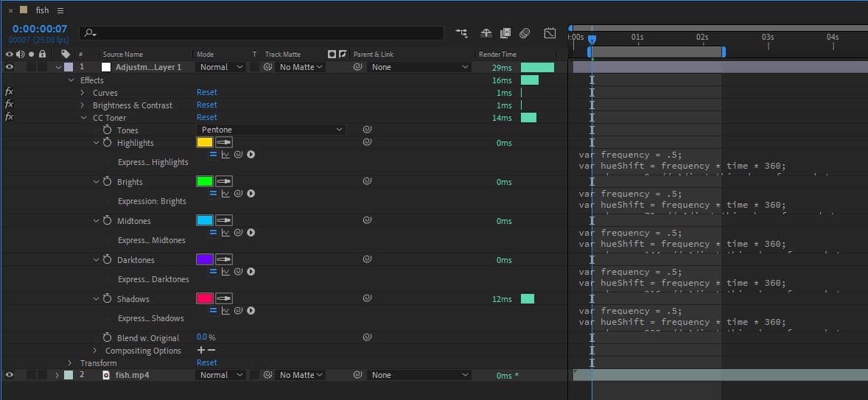This screenshot has width=868, height=400.
Task: Open the Tones Pentone dropdown
Action: tap(271, 130)
